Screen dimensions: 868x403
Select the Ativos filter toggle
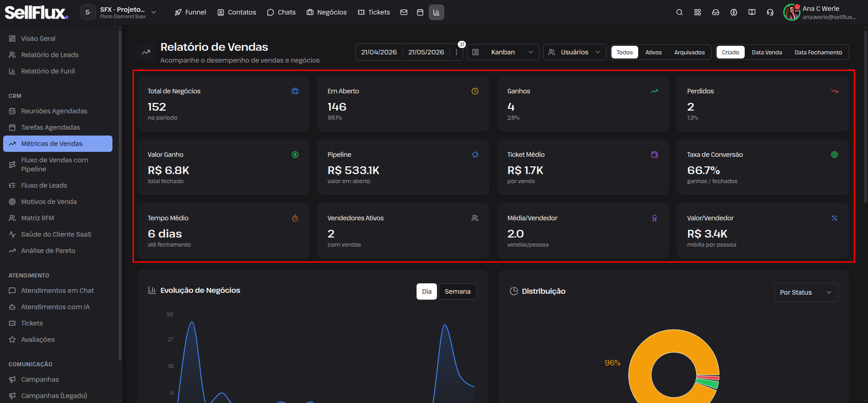coord(653,53)
